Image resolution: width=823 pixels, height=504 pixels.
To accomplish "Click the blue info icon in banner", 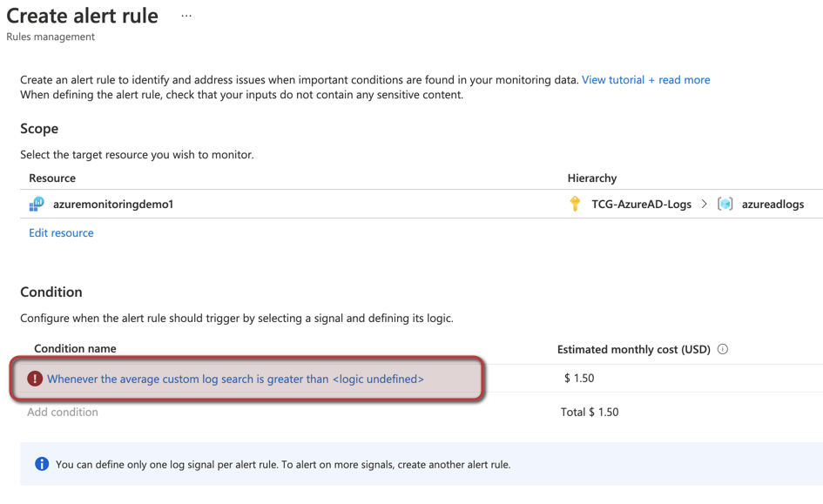I will (42, 464).
